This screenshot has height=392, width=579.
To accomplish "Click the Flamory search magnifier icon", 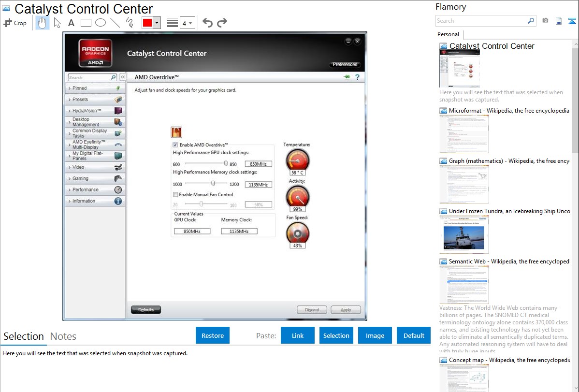I will pyautogui.click(x=531, y=21).
